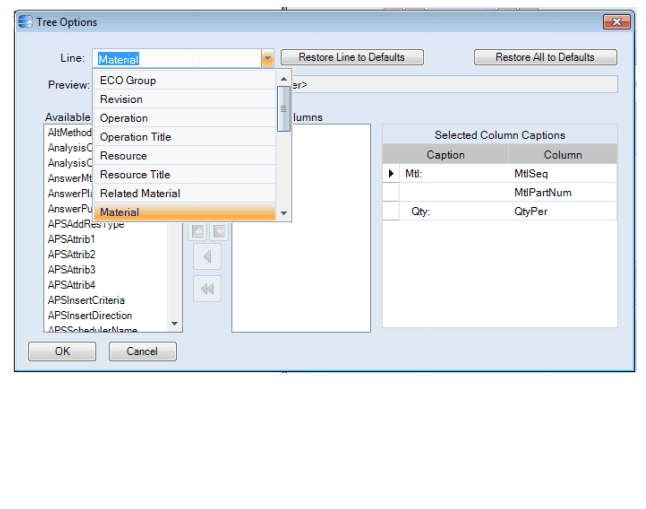Viewport: 646px width, 509px height.
Task: Click the row selector beside Qty:
Action: [x=391, y=211]
